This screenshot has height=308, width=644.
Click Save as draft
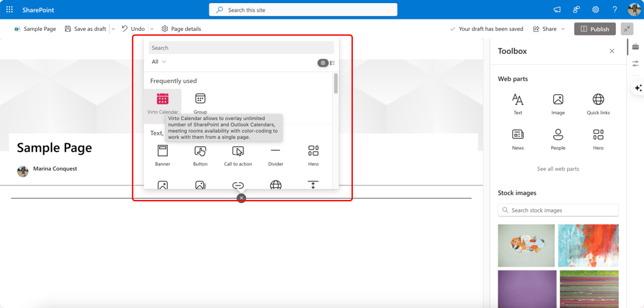[x=86, y=29]
